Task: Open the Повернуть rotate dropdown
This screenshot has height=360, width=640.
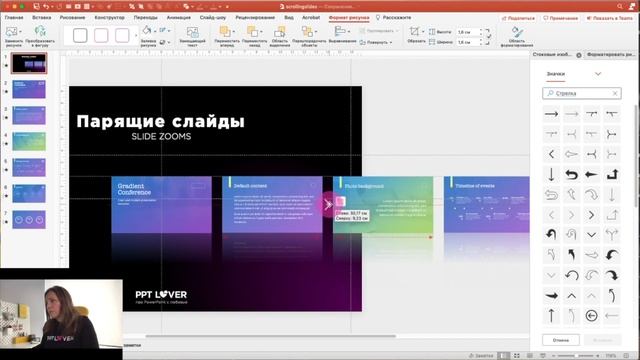Action: tap(376, 42)
